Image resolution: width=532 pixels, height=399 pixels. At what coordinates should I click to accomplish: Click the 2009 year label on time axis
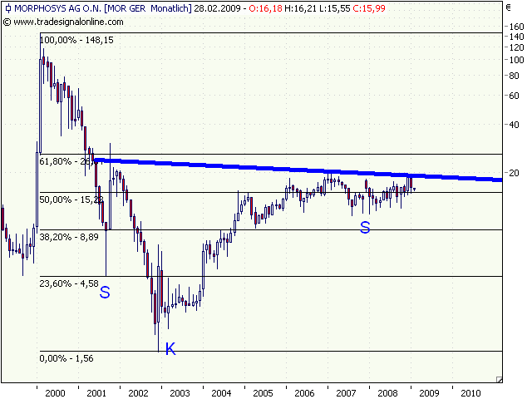[429, 393]
